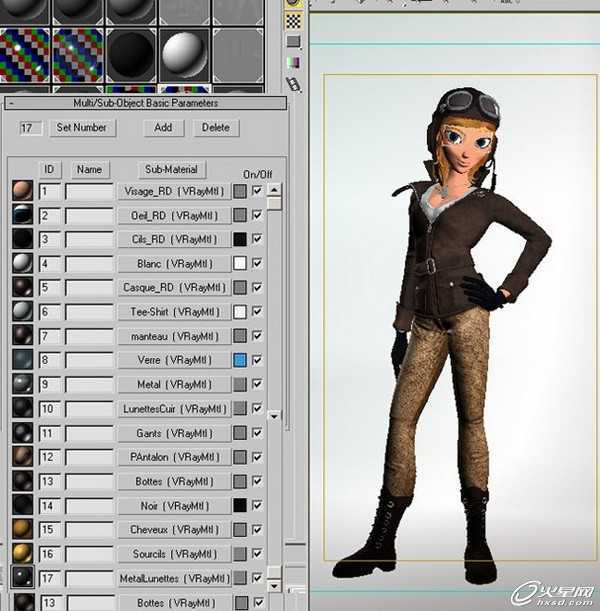Image resolution: width=600 pixels, height=611 pixels.
Task: Click the sub-material list scroll up arrow
Action: pyautogui.click(x=274, y=190)
